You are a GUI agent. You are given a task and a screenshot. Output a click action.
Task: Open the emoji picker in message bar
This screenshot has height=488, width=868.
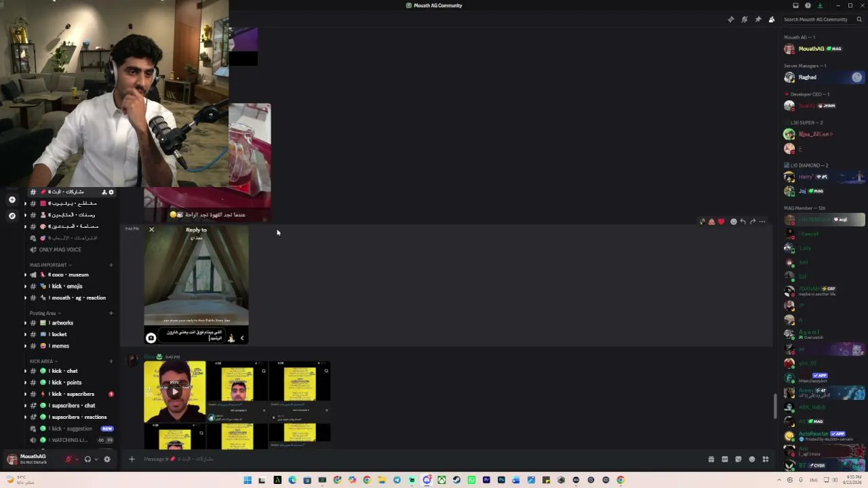tap(751, 459)
